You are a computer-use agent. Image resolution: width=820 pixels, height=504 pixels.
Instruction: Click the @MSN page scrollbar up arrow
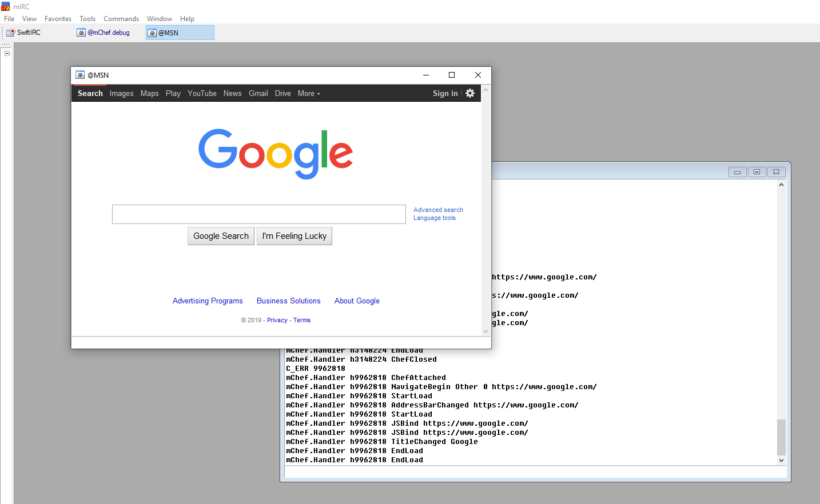pyautogui.click(x=486, y=90)
